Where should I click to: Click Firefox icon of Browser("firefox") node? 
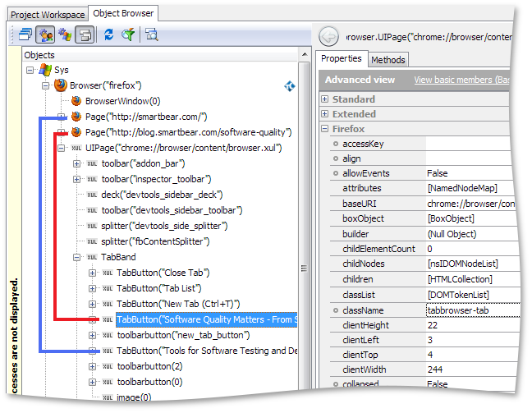(61, 85)
